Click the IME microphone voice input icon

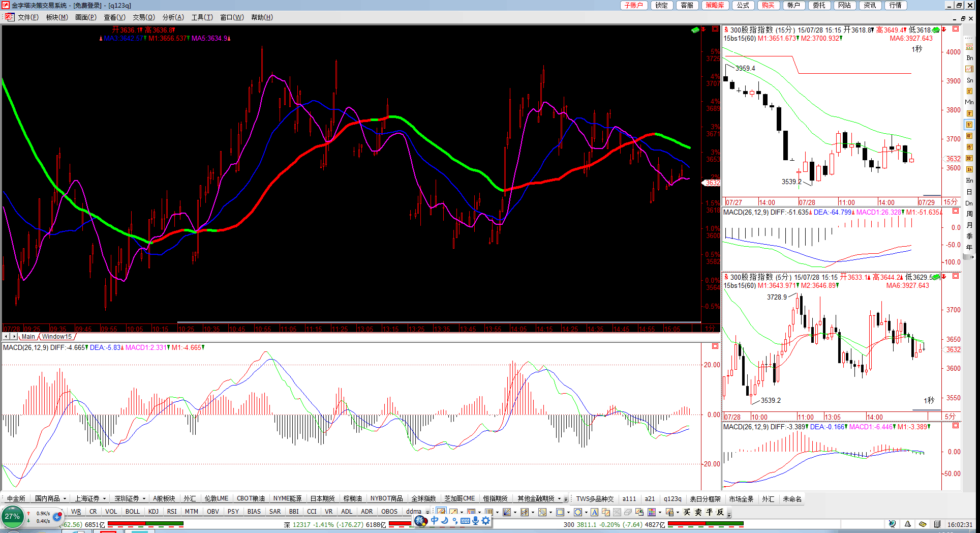click(475, 520)
